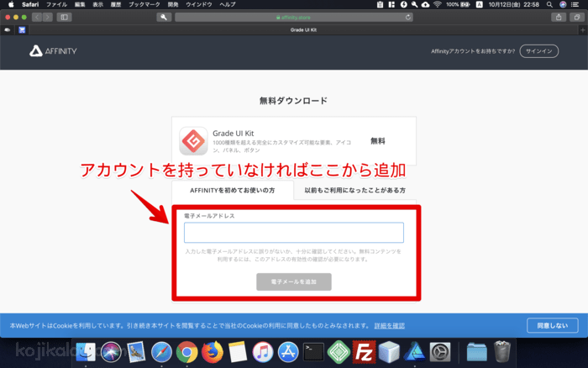Open the 履歴 menu
Viewport: 588px width, 368px height.
[x=116, y=4]
